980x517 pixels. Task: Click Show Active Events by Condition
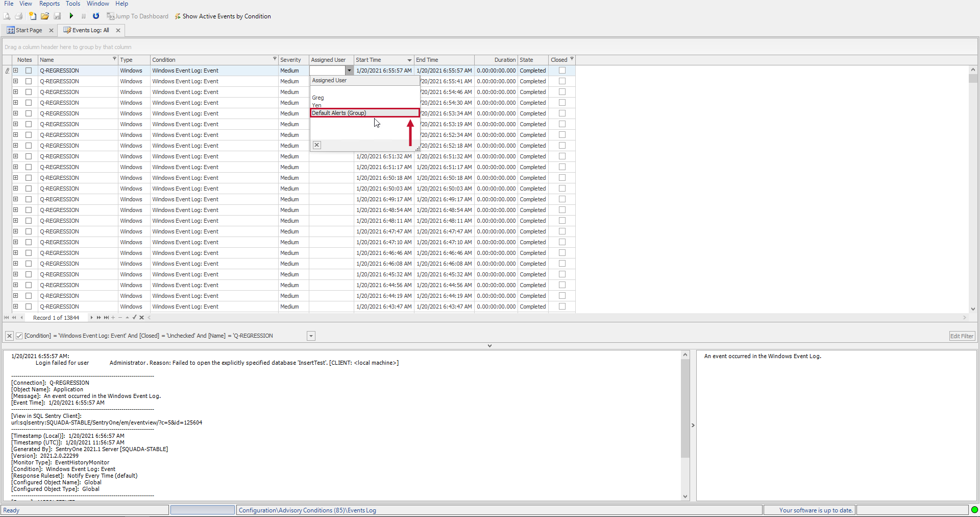point(223,16)
